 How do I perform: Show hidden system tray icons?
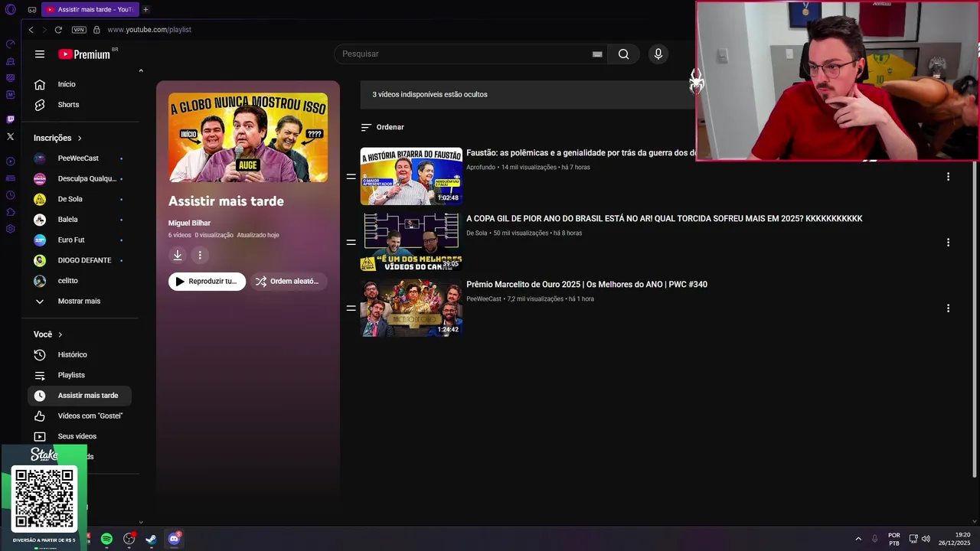[858, 539]
